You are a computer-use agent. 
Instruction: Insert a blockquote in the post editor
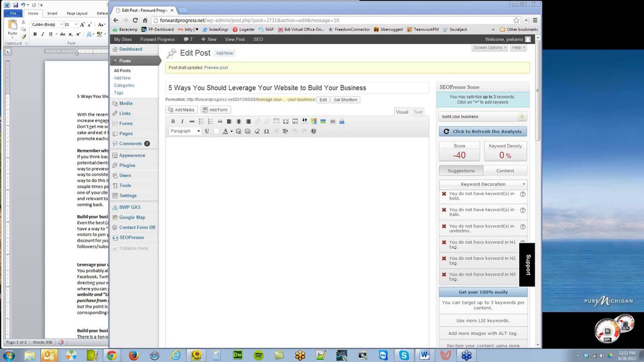pos(220,121)
